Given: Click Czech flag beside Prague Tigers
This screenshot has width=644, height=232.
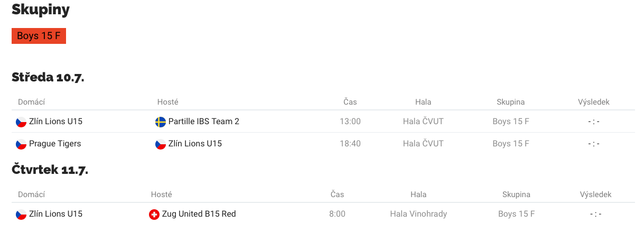Looking at the screenshot, I should coord(21,144).
